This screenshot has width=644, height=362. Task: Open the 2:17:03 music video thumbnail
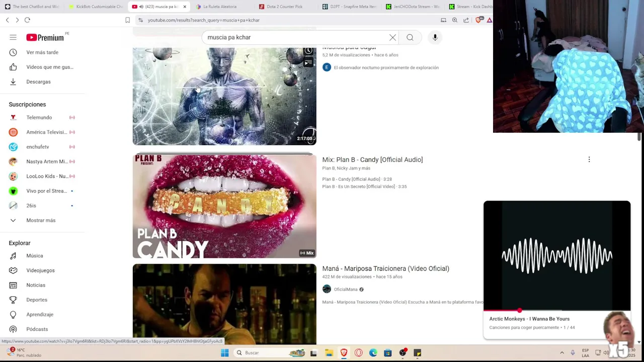pos(224,96)
